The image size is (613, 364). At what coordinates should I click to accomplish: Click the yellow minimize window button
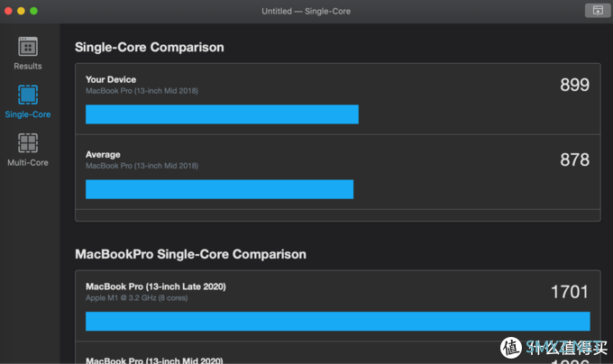(x=21, y=11)
